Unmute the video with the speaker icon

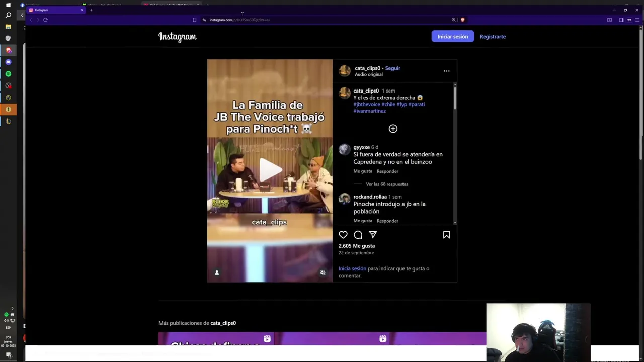click(323, 273)
